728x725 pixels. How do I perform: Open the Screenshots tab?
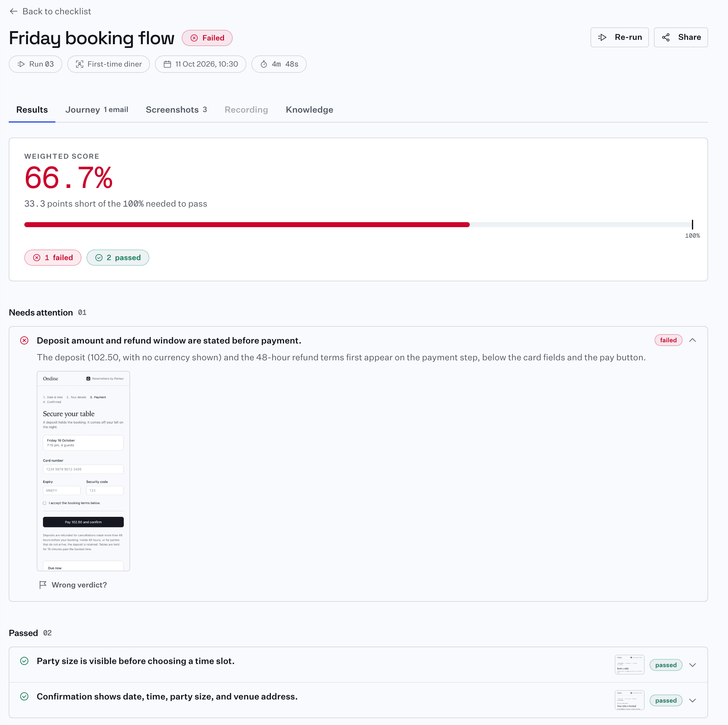(x=176, y=110)
